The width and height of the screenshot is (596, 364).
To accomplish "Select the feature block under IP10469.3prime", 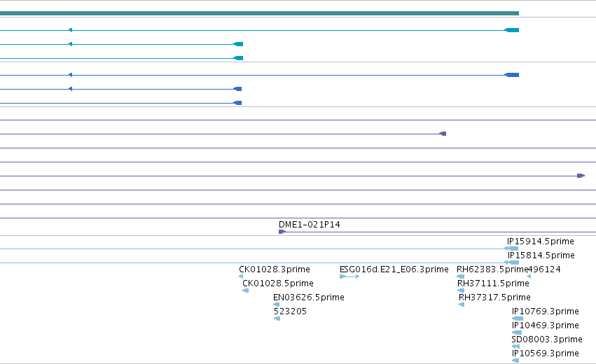I will click(x=517, y=332).
